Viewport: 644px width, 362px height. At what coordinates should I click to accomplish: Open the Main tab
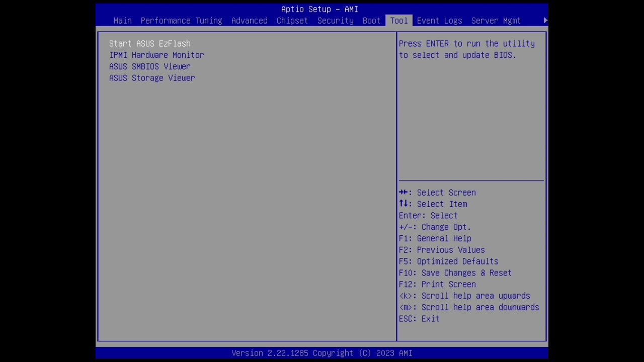coord(122,21)
